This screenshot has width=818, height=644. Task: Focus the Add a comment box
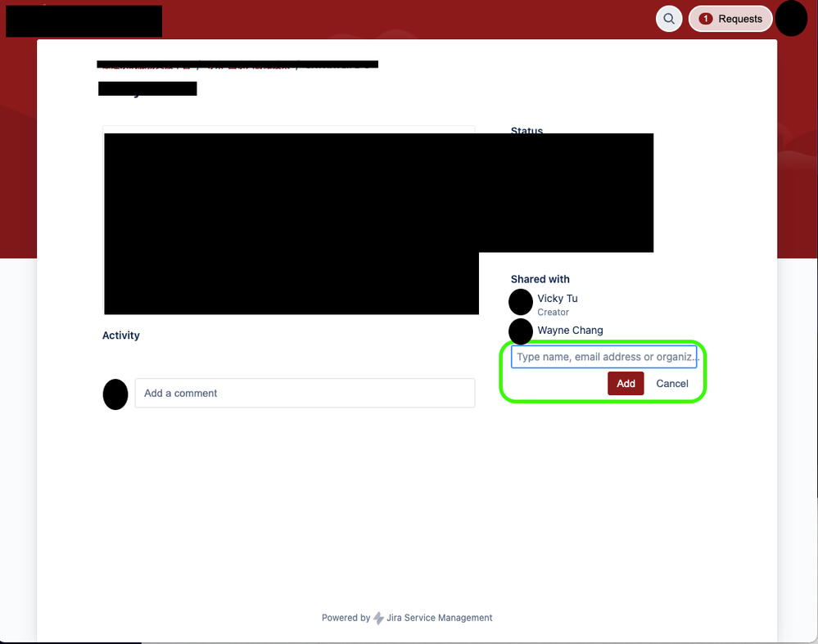point(305,393)
